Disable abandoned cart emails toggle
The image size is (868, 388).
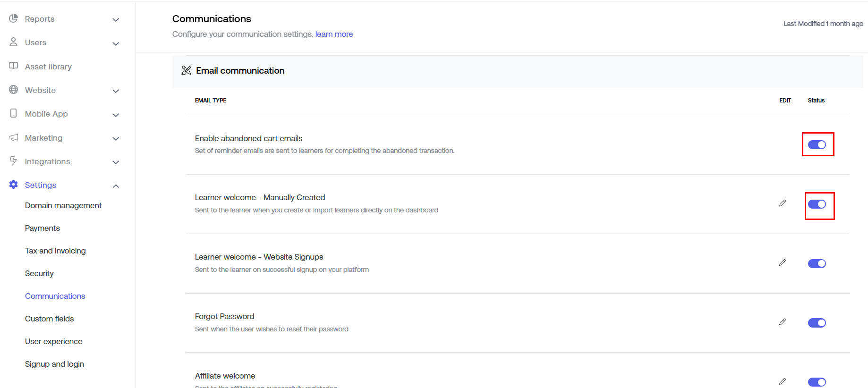pyautogui.click(x=817, y=144)
